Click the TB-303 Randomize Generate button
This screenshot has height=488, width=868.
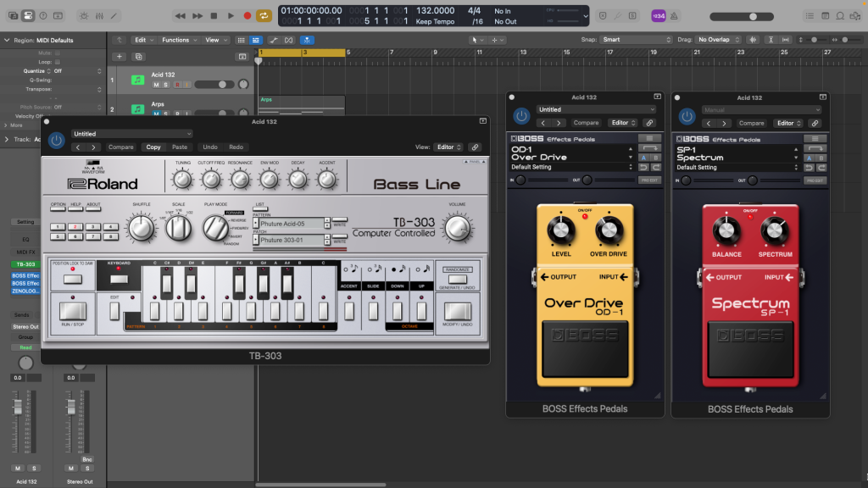457,279
